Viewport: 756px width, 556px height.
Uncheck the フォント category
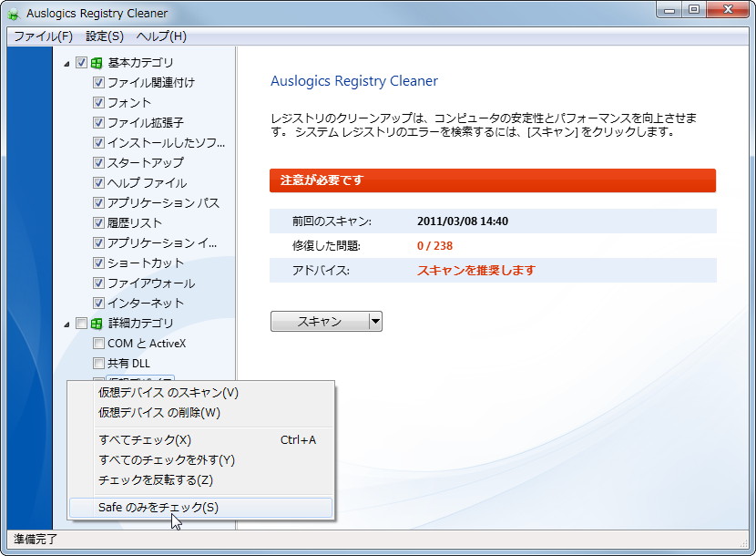[97, 102]
